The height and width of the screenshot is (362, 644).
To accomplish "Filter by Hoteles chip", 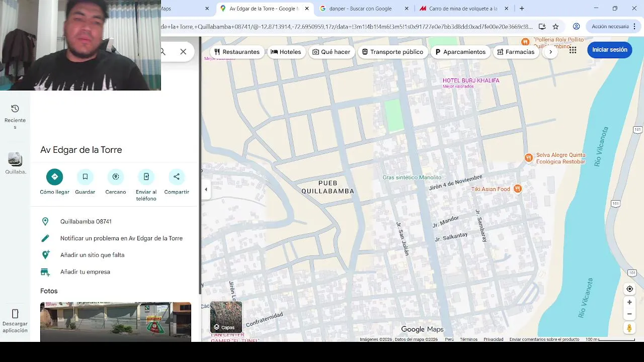I will click(x=286, y=52).
